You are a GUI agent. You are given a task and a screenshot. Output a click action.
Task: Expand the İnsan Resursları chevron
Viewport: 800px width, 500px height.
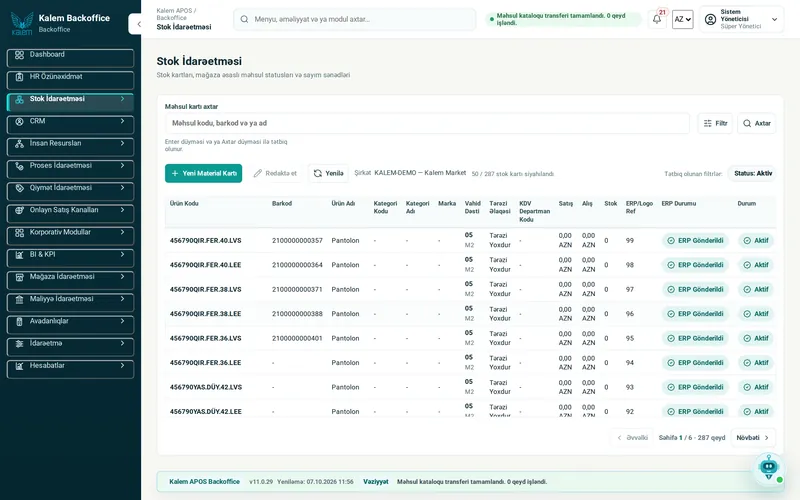pyautogui.click(x=122, y=143)
